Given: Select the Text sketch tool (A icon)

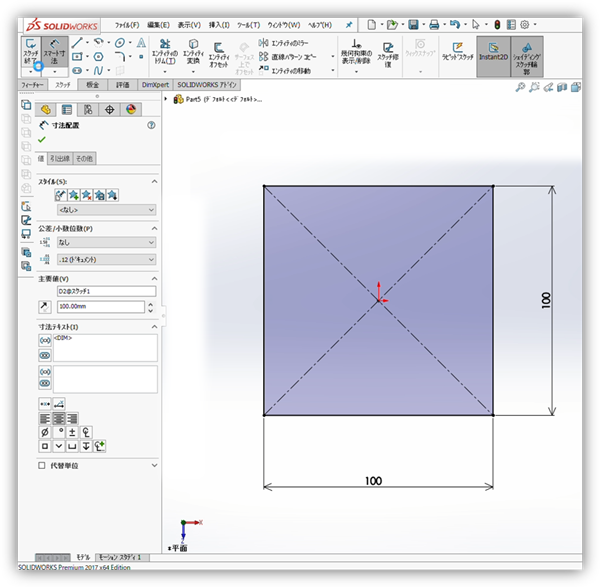Looking at the screenshot, I should coord(141,42).
